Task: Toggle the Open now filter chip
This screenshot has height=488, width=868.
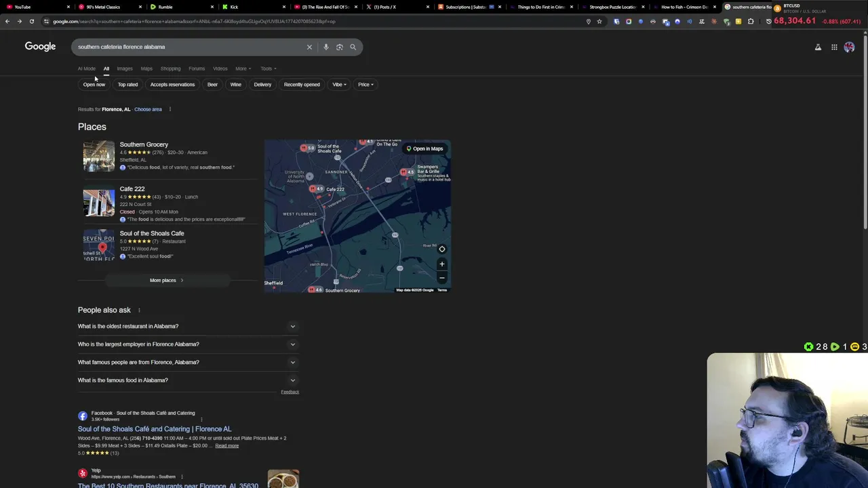Action: coord(94,85)
